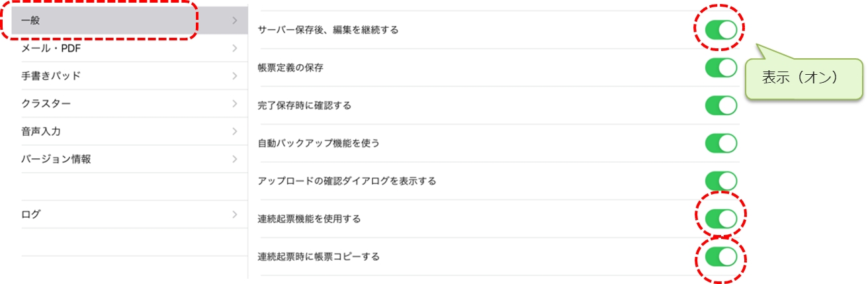Toggle サーバー保存後、編集を継続する switch
Screen dimensions: 868x284
pos(720,30)
